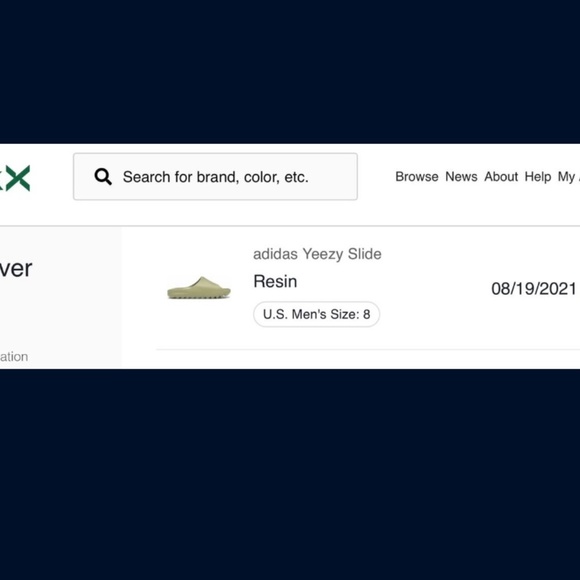Open the Browse menu
Screen dimensions: 580x580
pos(417,177)
